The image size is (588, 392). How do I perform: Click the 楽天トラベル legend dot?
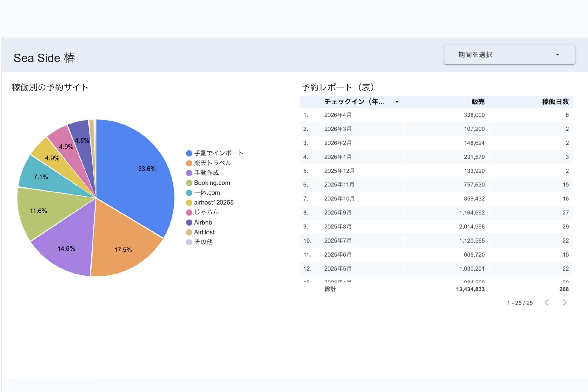pyautogui.click(x=189, y=163)
